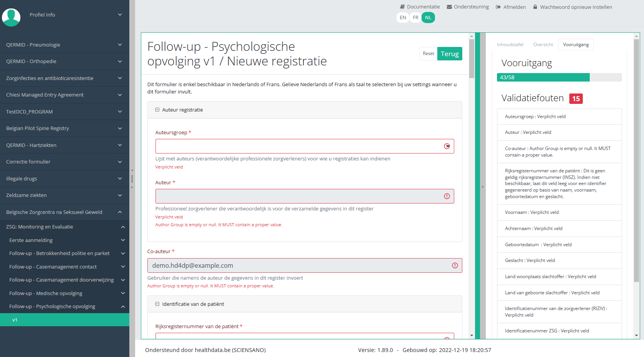644x357 pixels.
Task: Open the Inhoudstafel tab
Action: (510, 45)
